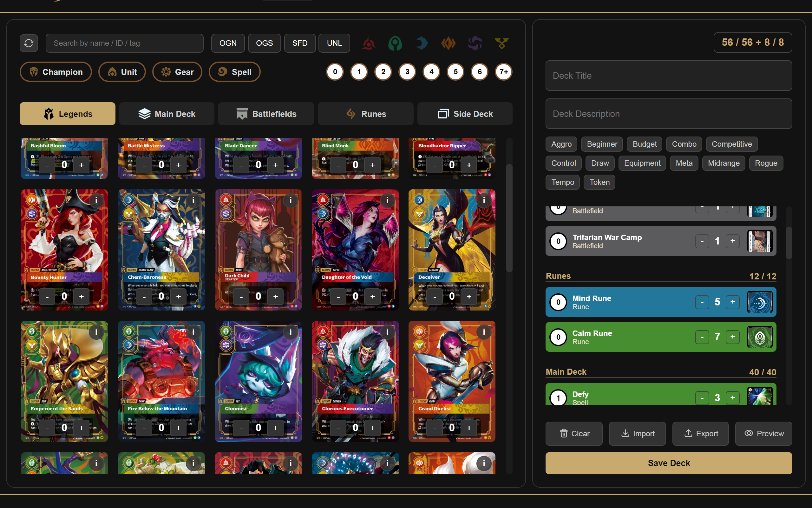Click the Mind Rune card thumbnail
The image size is (812, 508).
pos(760,302)
